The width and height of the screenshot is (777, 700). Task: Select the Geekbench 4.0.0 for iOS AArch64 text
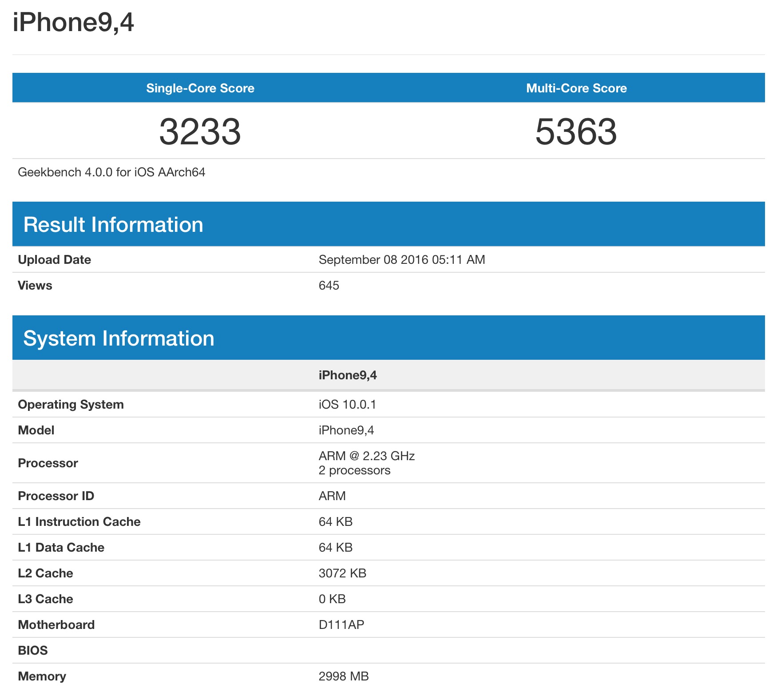click(111, 172)
